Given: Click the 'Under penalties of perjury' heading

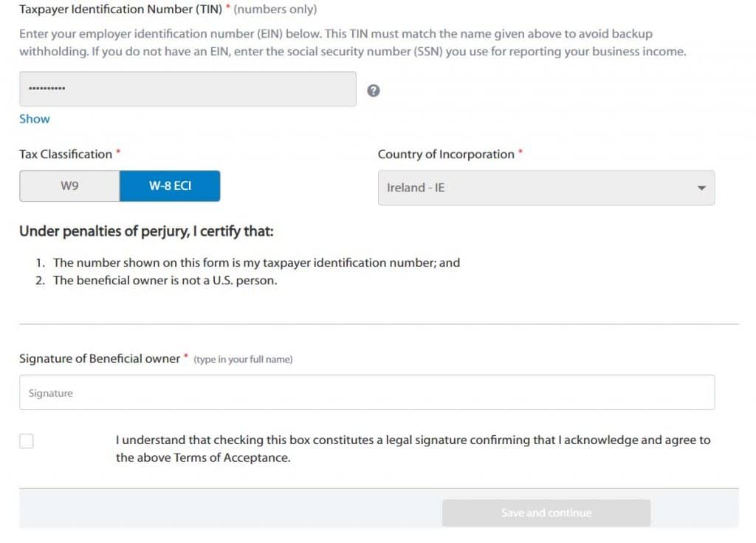Looking at the screenshot, I should [x=146, y=231].
